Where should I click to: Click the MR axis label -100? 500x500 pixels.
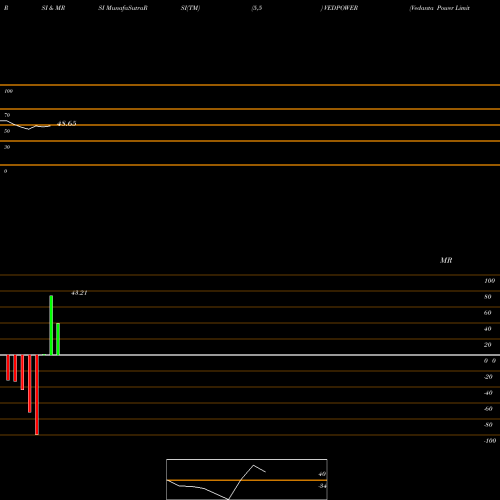pyautogui.click(x=490, y=441)
